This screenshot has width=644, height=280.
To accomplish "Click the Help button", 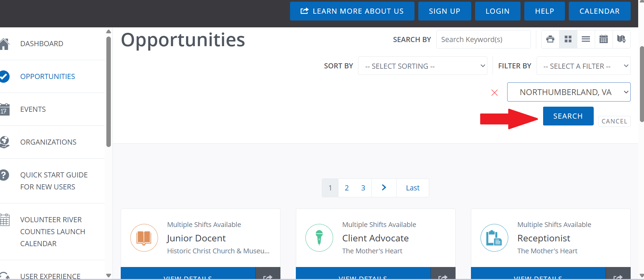I will 544,11.
